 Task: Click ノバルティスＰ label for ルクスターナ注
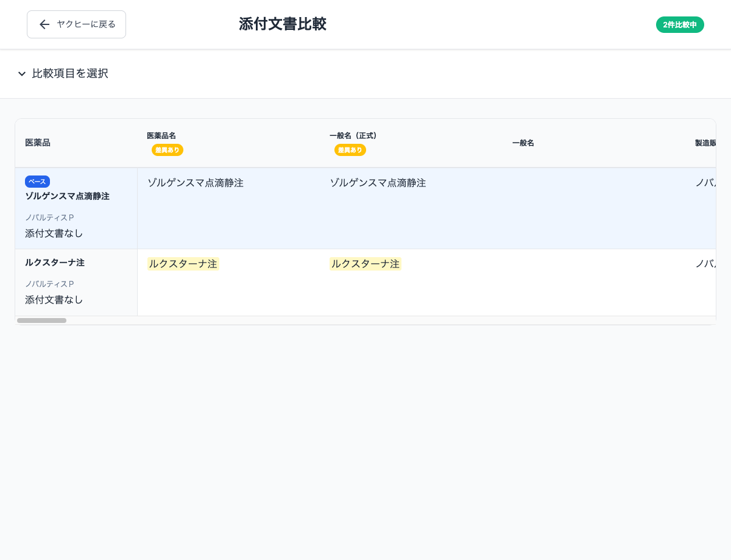coord(49,284)
